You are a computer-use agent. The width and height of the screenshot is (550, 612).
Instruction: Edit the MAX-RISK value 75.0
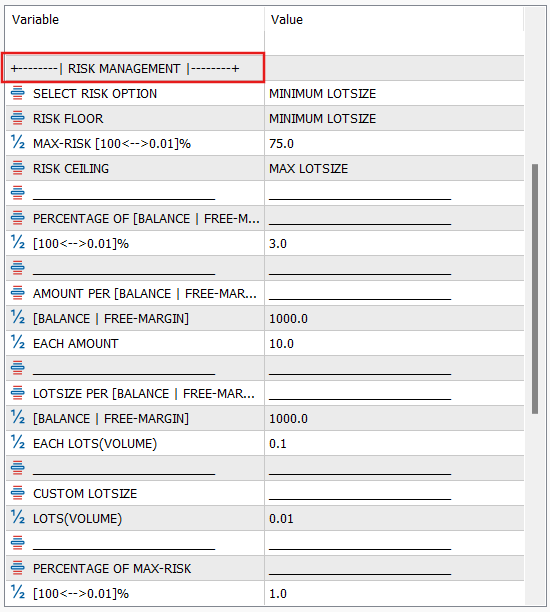pyautogui.click(x=394, y=143)
